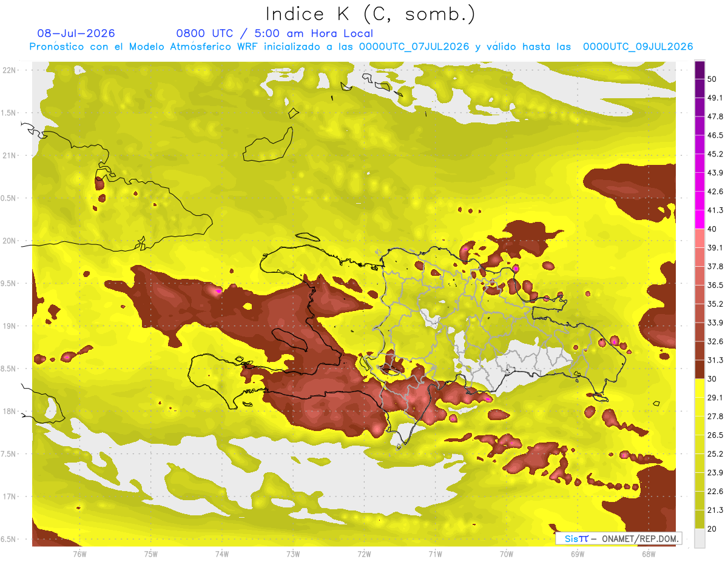728x562 pixels.
Task: Click the '32.6' value on the color scale
Action: pyautogui.click(x=715, y=341)
